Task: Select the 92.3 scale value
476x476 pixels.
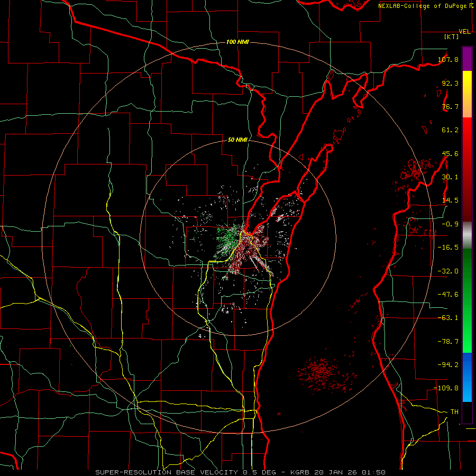Action: (x=450, y=83)
